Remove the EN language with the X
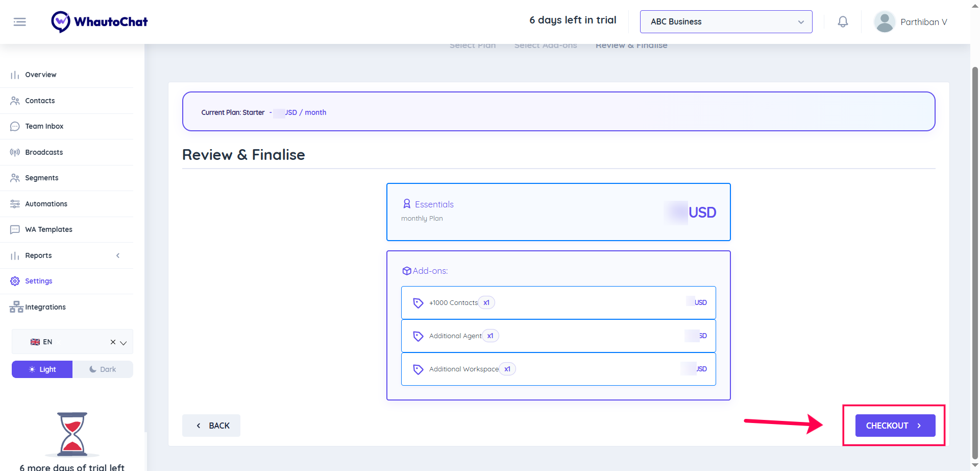Viewport: 980px width, 471px height. coord(113,342)
